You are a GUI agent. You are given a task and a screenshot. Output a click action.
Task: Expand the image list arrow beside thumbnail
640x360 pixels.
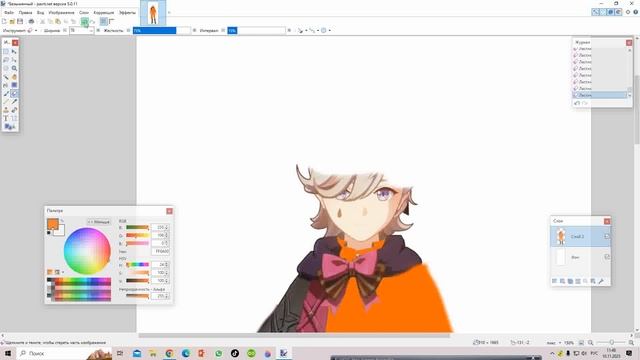click(169, 13)
